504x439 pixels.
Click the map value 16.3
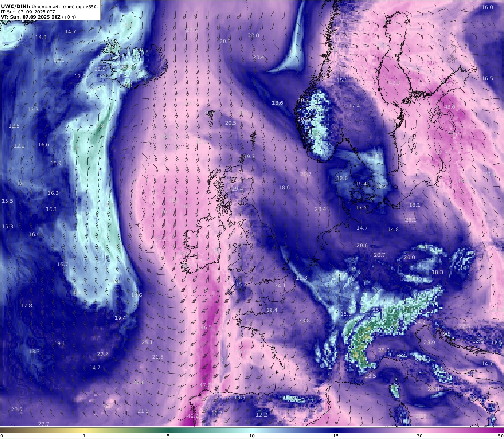[x=53, y=193]
